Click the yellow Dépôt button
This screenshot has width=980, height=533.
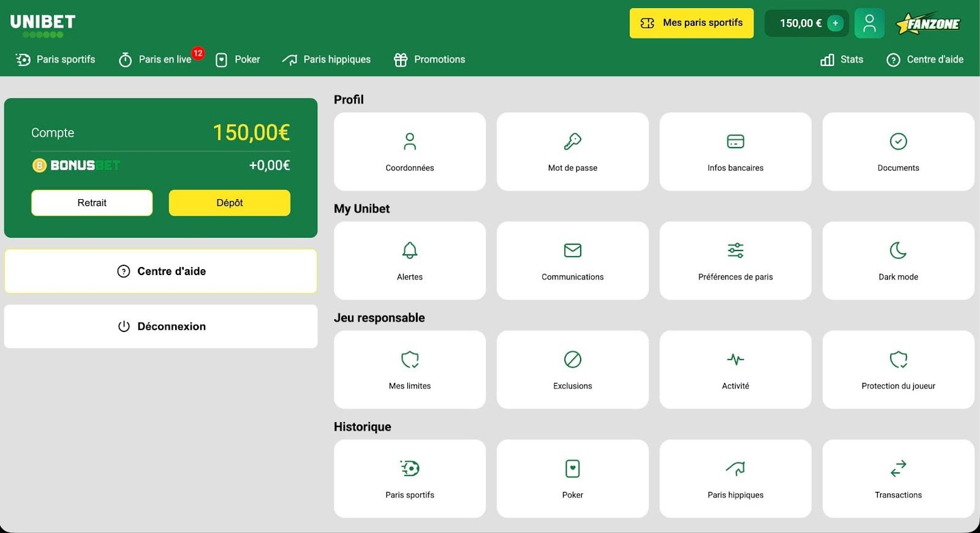[230, 203]
